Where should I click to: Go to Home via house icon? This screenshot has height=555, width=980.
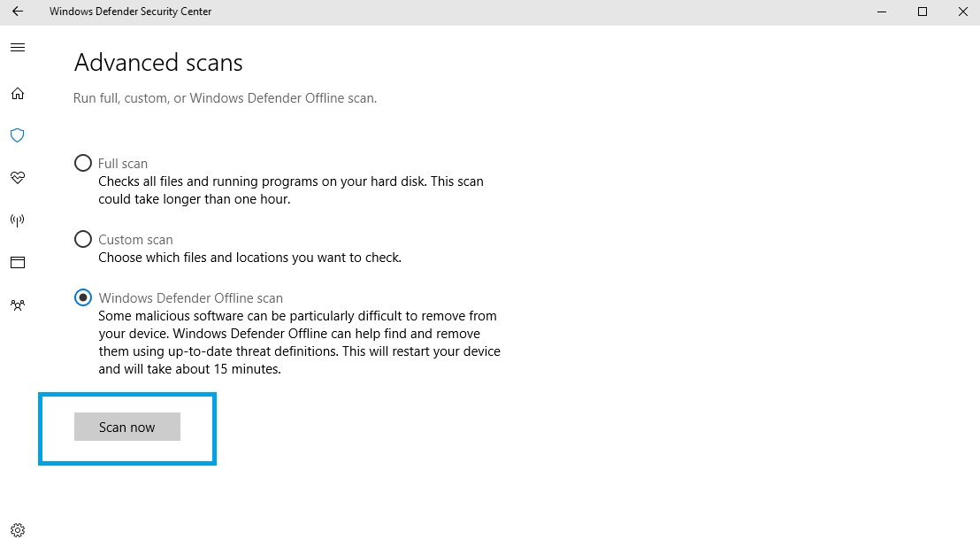(x=18, y=93)
